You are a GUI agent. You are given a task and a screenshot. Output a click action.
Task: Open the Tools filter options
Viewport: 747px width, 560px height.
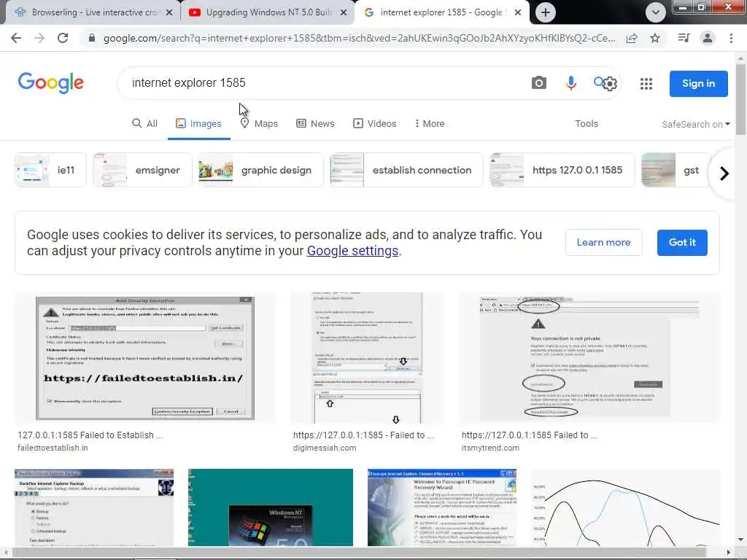pyautogui.click(x=586, y=124)
